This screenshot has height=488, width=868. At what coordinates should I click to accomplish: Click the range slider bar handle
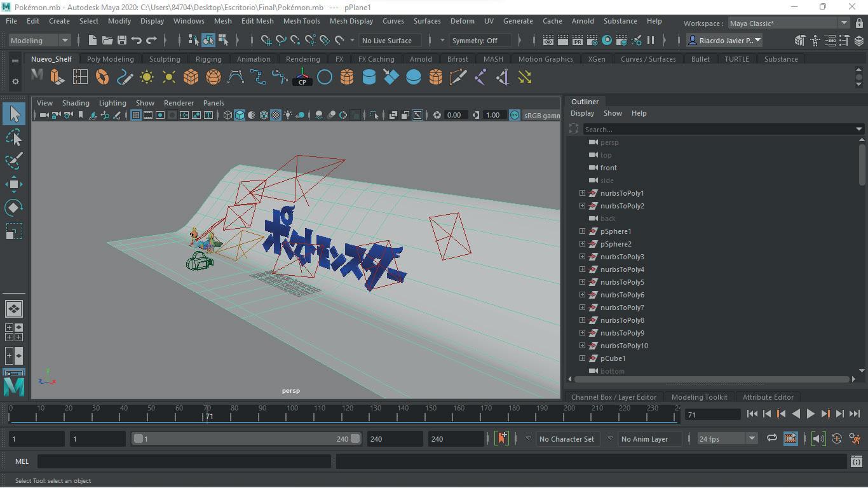(247, 439)
